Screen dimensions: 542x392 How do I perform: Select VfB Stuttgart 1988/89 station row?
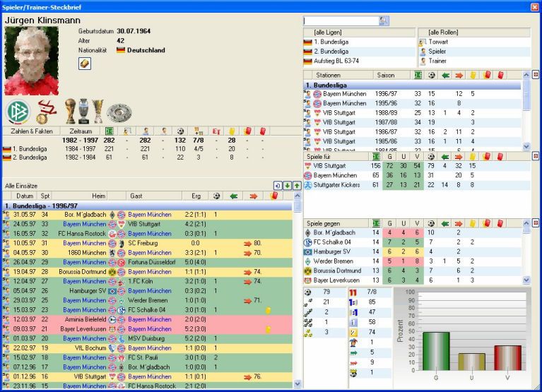413,113
